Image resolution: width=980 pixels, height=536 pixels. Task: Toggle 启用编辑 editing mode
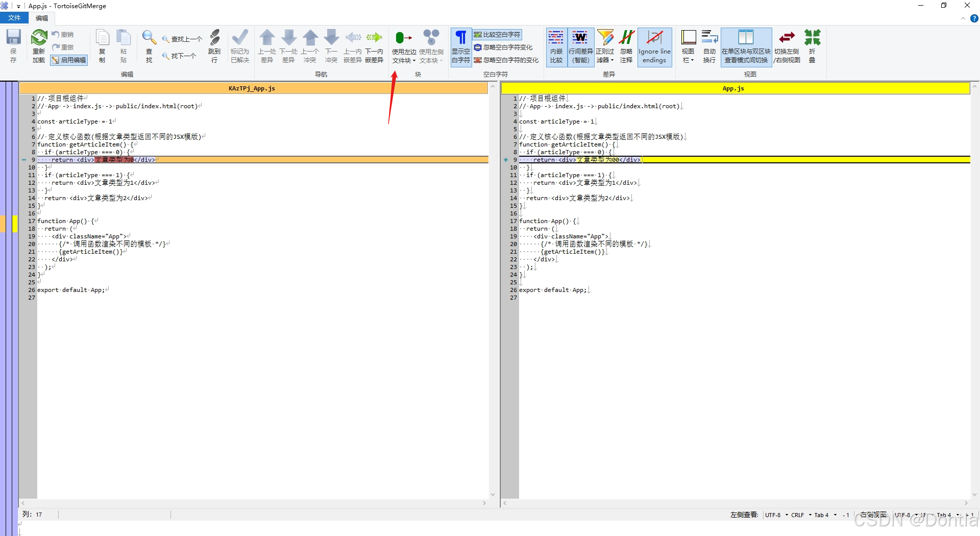(69, 60)
